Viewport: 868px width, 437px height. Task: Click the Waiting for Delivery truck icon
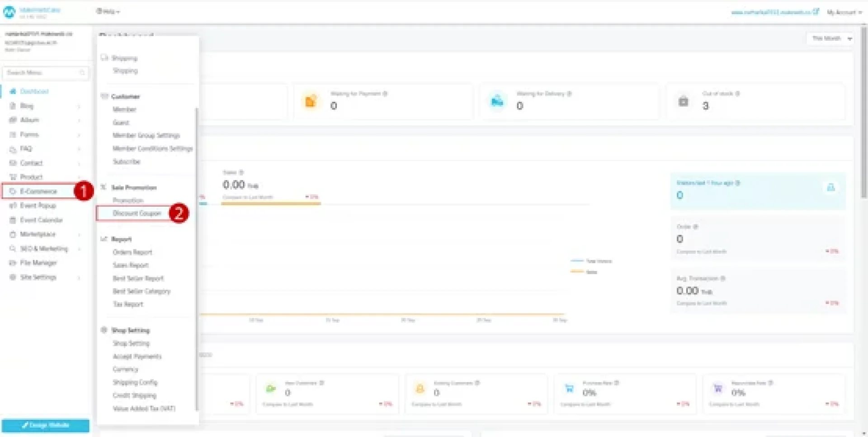point(497,101)
